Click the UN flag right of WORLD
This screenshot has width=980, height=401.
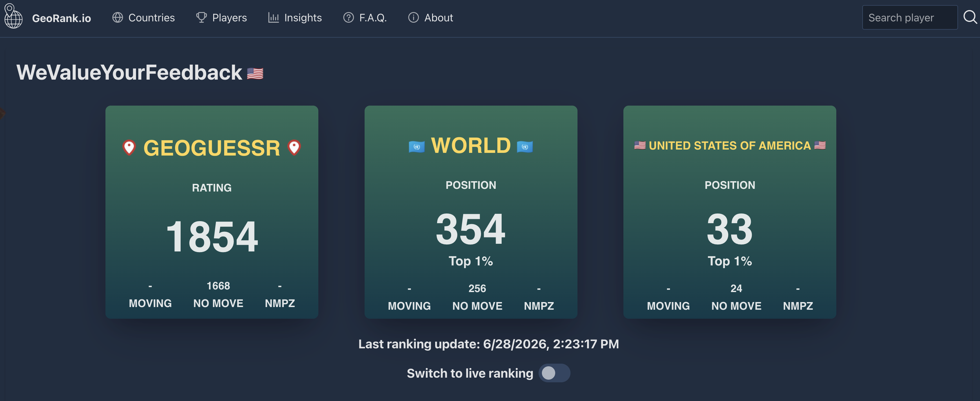tap(525, 147)
